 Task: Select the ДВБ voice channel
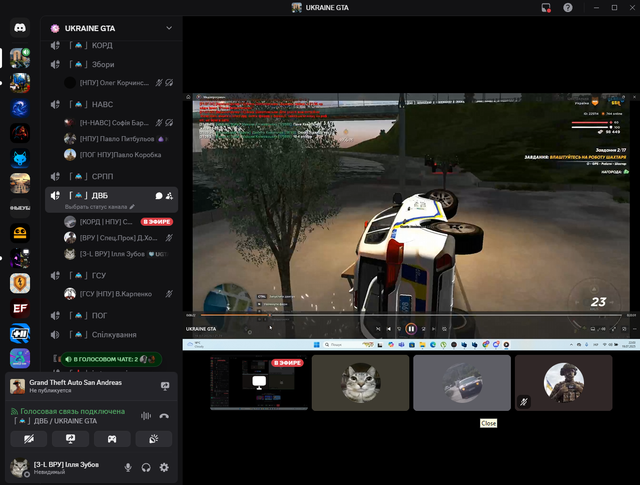click(111, 200)
